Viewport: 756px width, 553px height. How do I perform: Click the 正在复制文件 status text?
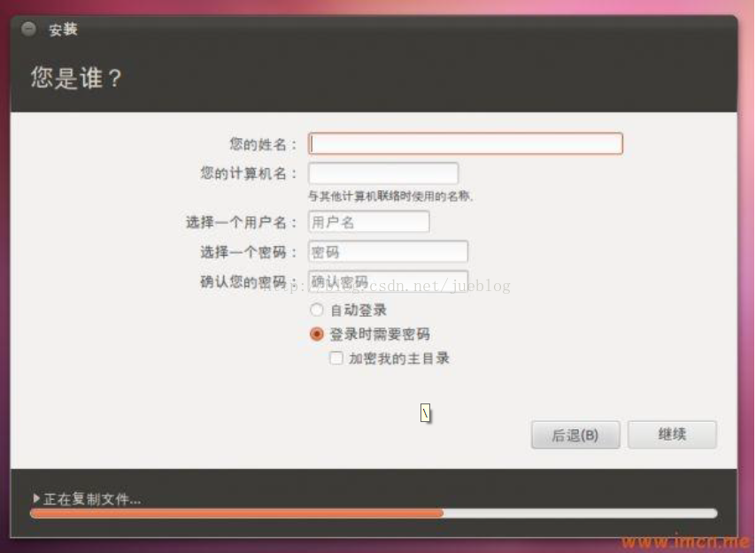coord(92,499)
